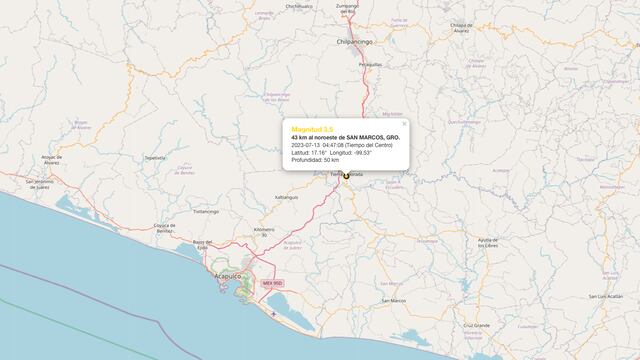Click the Quechultenango municipality label
Viewport: 640px width, 360px height.
click(x=464, y=122)
